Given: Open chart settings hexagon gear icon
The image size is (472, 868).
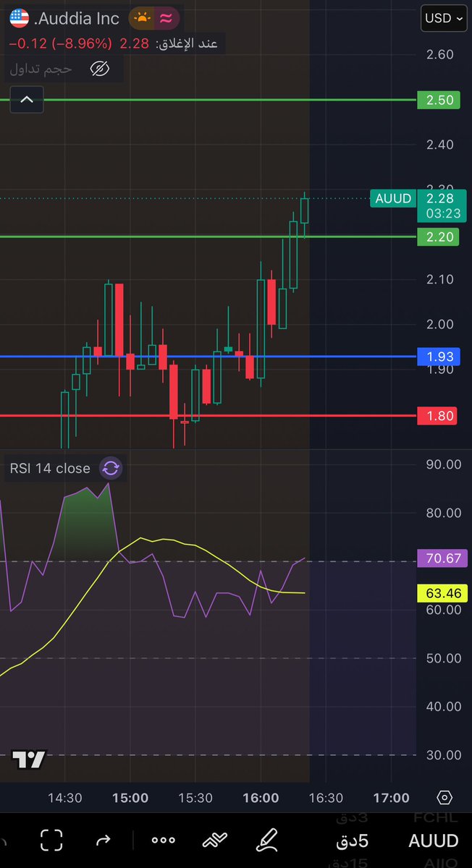Looking at the screenshot, I should (444, 798).
